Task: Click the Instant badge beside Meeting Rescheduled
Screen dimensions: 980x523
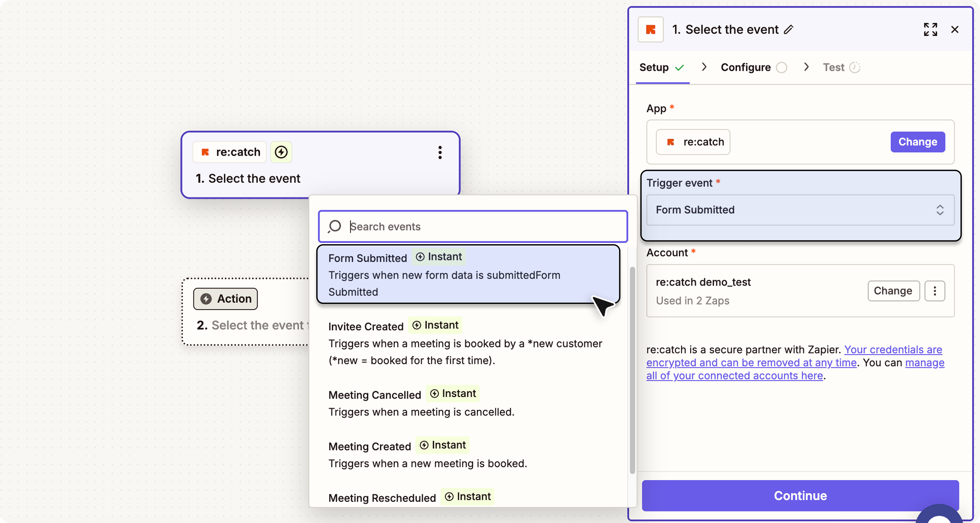Action: click(x=468, y=496)
